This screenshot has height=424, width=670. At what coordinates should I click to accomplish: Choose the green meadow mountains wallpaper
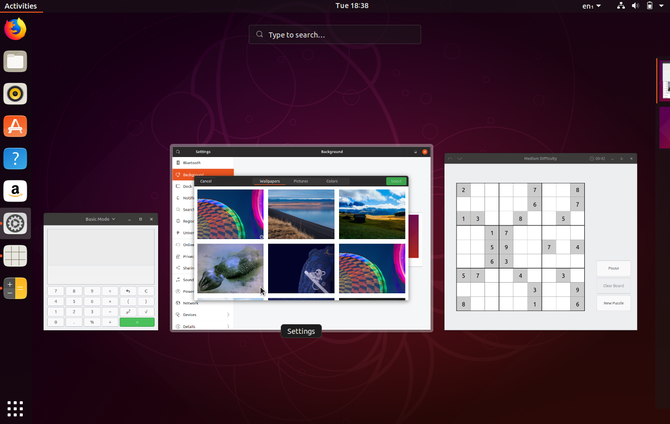(x=372, y=214)
